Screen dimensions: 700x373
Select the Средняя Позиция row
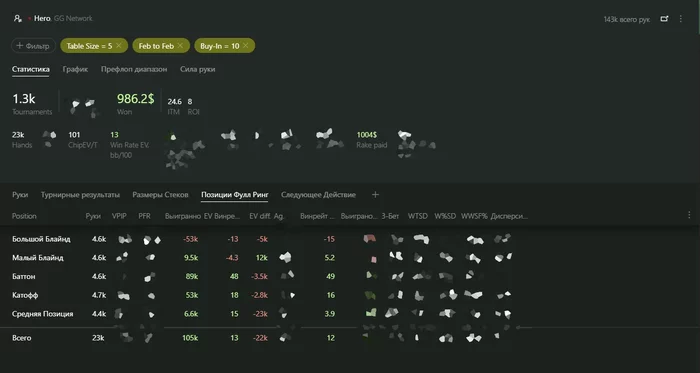(x=350, y=314)
